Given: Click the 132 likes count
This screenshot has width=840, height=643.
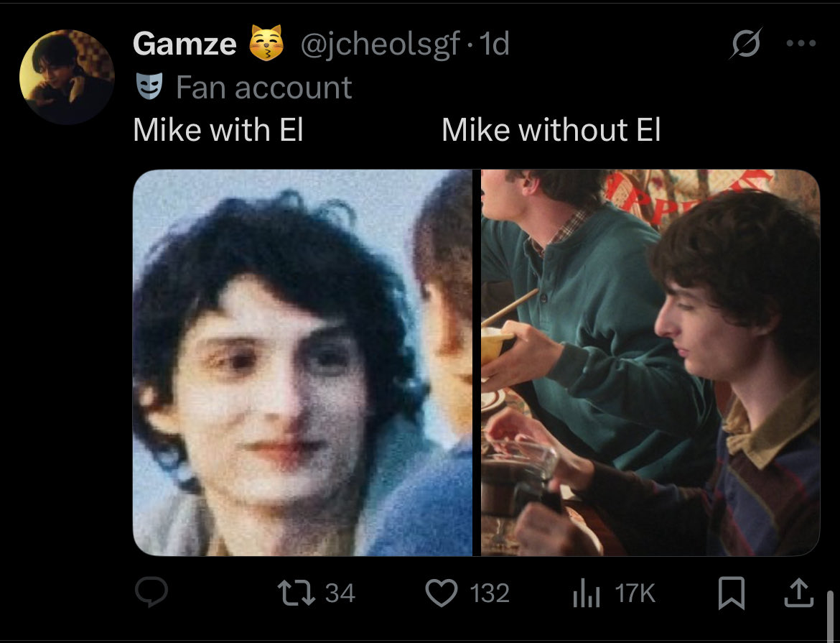Looking at the screenshot, I should point(489,593).
